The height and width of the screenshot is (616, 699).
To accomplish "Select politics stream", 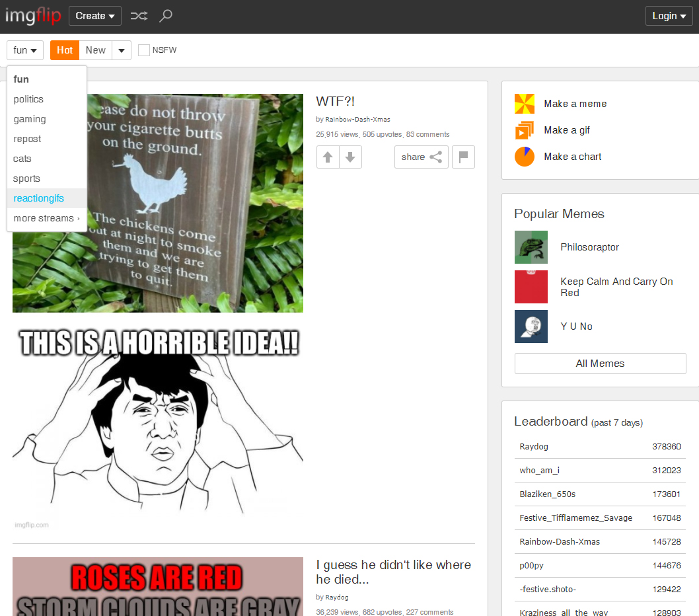I will [47, 99].
